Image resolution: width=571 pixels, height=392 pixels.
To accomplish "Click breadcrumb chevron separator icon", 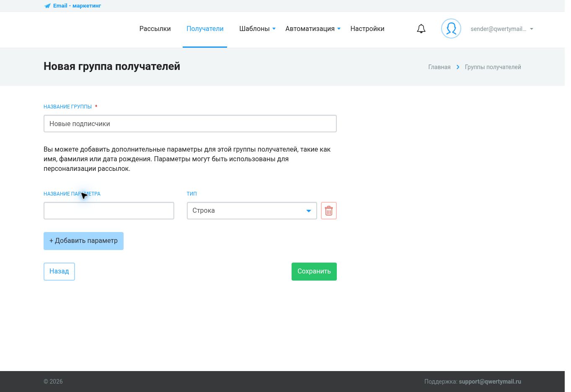I will point(458,67).
